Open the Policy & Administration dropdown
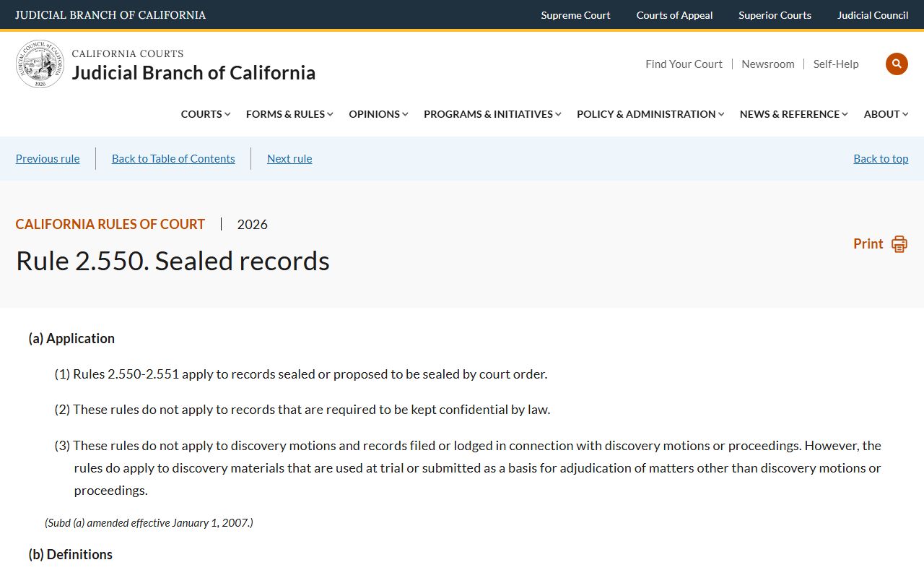The image size is (924, 578). point(650,114)
